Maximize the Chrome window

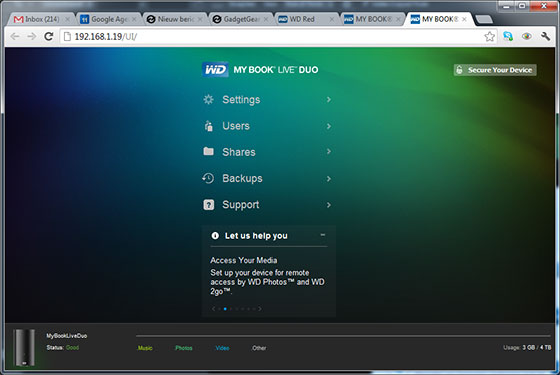tap(522, 6)
